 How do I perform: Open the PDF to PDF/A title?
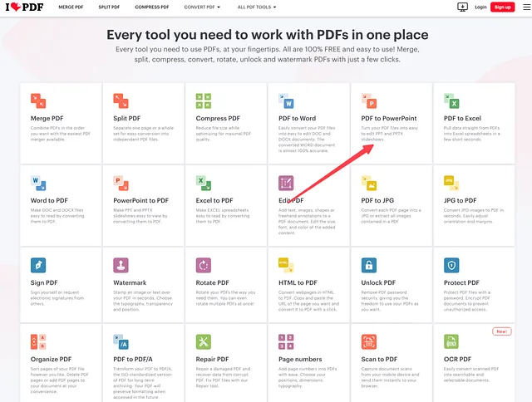[133, 360]
